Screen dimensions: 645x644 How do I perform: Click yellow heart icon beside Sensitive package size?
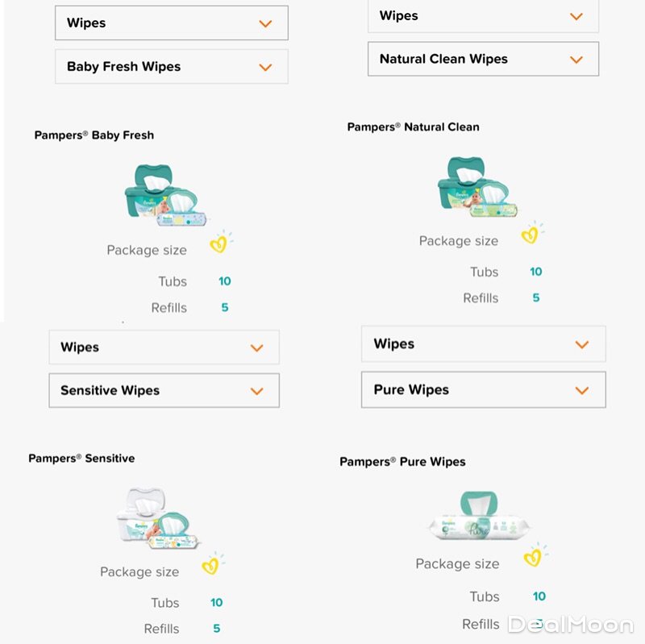point(211,565)
